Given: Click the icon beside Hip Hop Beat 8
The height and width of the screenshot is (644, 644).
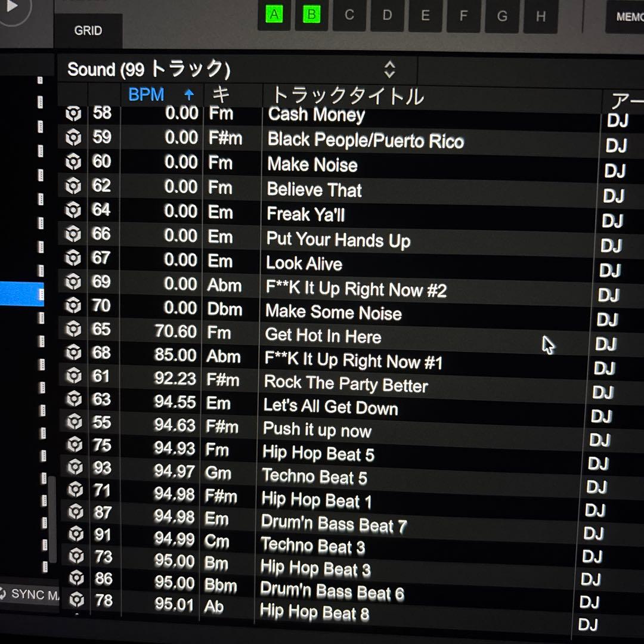Looking at the screenshot, I should click(x=76, y=601).
